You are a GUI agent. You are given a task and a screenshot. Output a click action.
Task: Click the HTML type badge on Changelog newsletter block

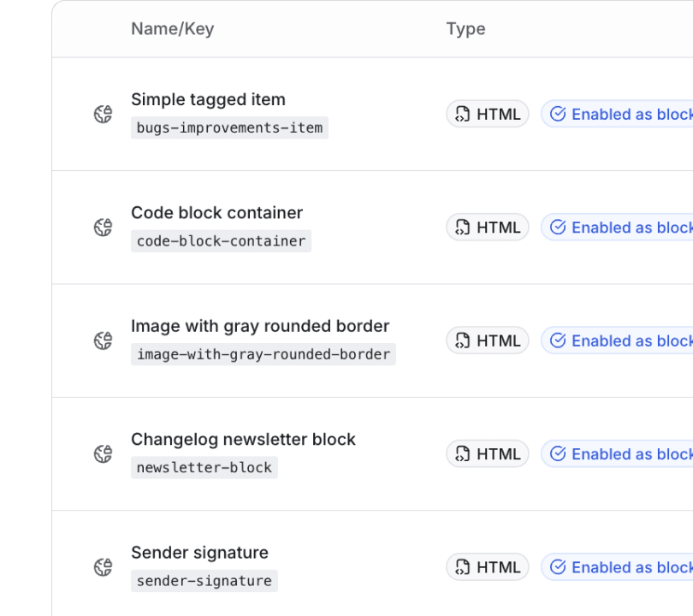point(488,453)
